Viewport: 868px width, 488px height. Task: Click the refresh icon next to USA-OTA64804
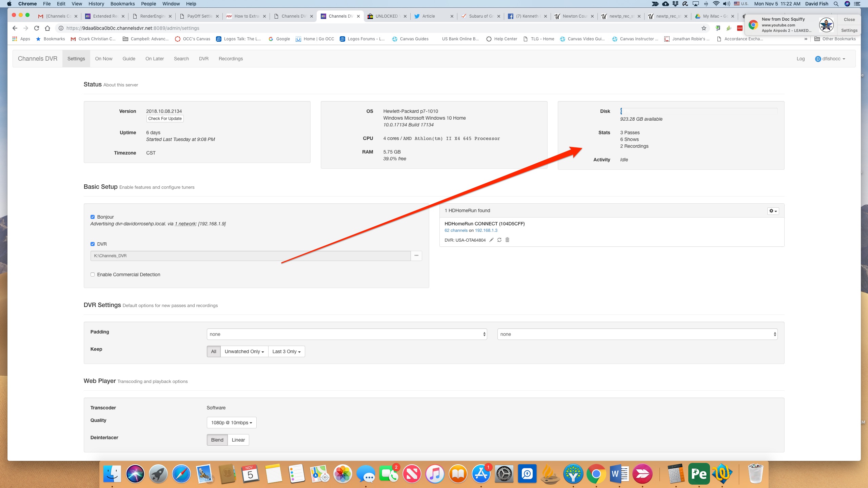coord(499,240)
